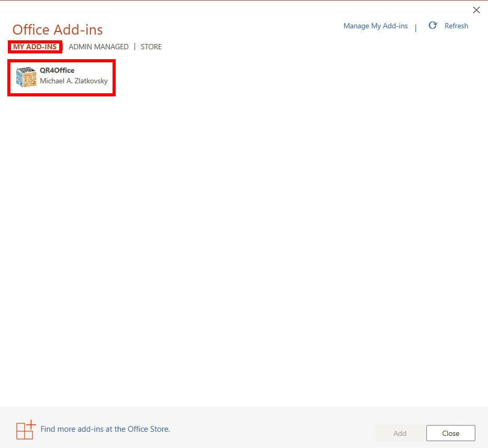Dismiss dialog with the top-right X icon

(476, 10)
